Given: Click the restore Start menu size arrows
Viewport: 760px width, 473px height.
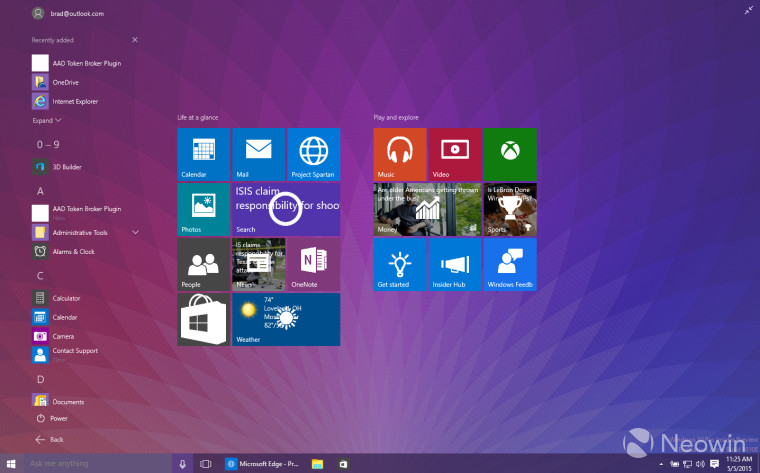Looking at the screenshot, I should [749, 10].
